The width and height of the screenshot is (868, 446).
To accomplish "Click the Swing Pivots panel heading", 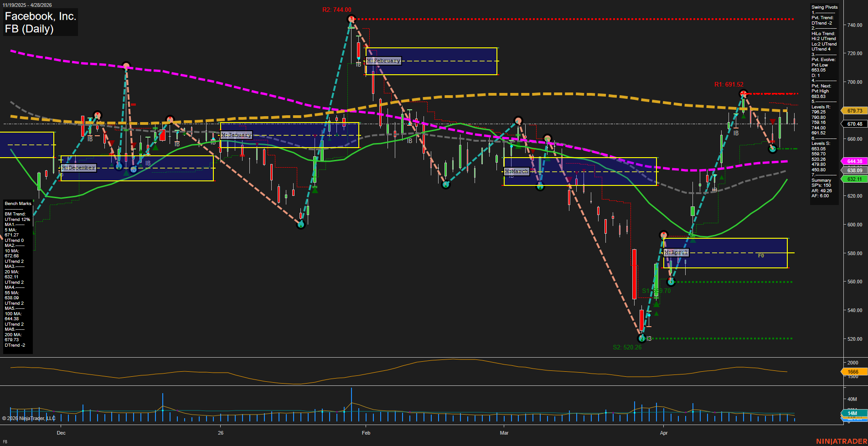I will pos(824,7).
